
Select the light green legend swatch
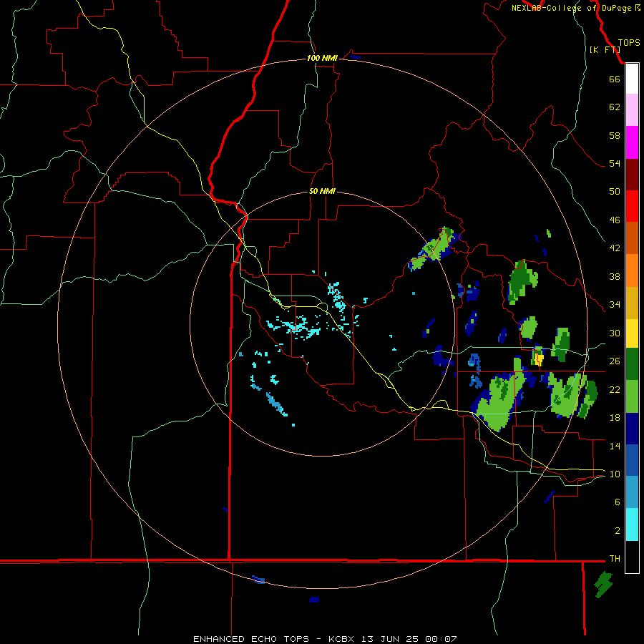tap(632, 396)
